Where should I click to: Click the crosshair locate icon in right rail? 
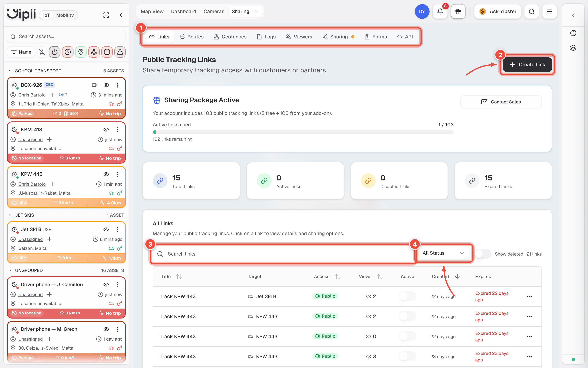[573, 33]
